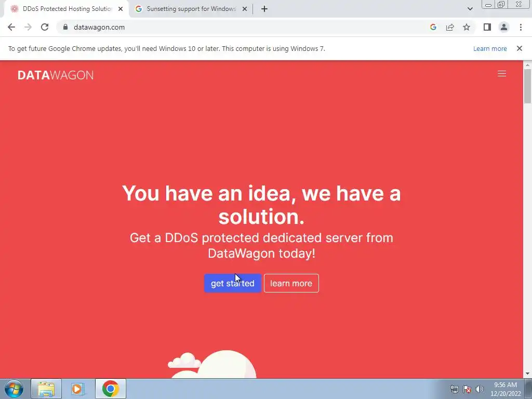Open the volume speaker tray icon
Viewport: 532px width, 399px height.
(x=480, y=389)
